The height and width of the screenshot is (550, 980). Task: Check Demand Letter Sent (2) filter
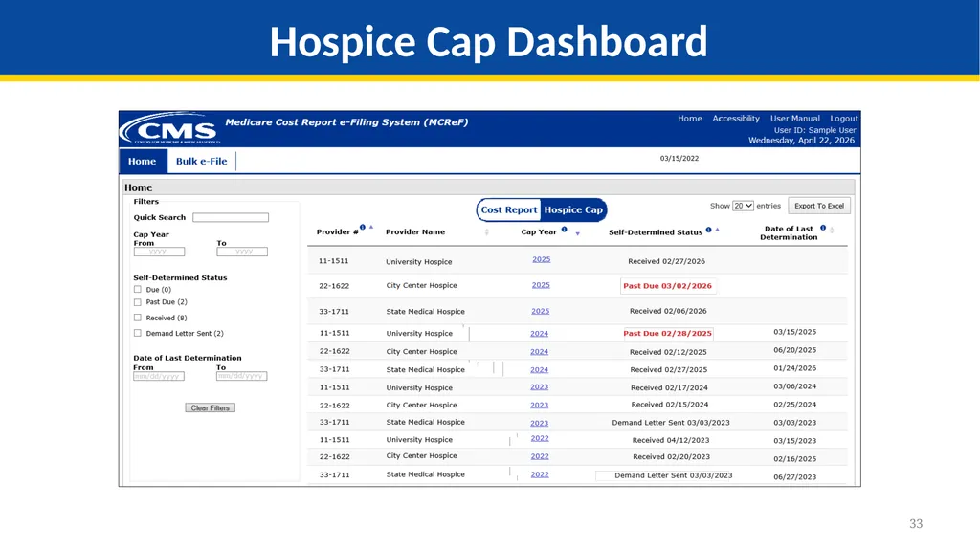[x=138, y=333]
